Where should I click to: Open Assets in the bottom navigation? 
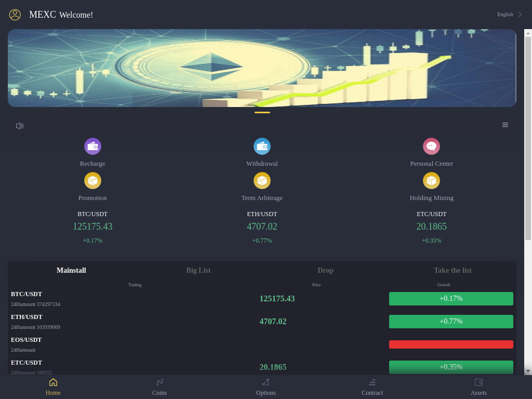pos(478,387)
